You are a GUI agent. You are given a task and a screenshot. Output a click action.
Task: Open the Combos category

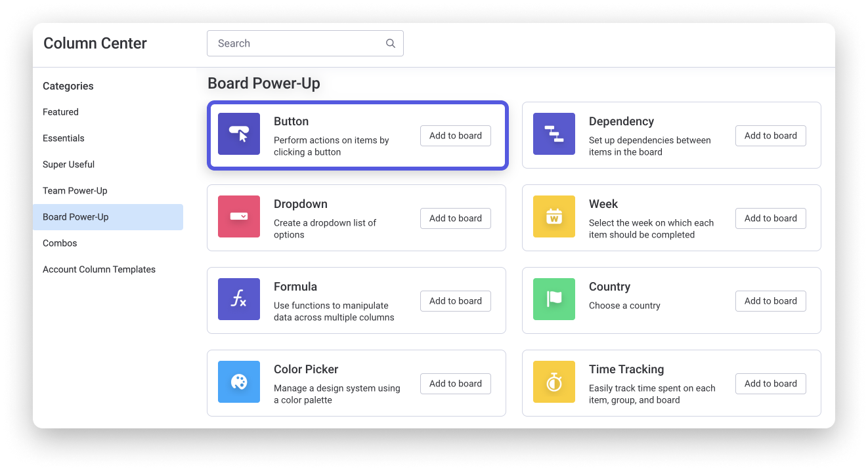(108, 243)
